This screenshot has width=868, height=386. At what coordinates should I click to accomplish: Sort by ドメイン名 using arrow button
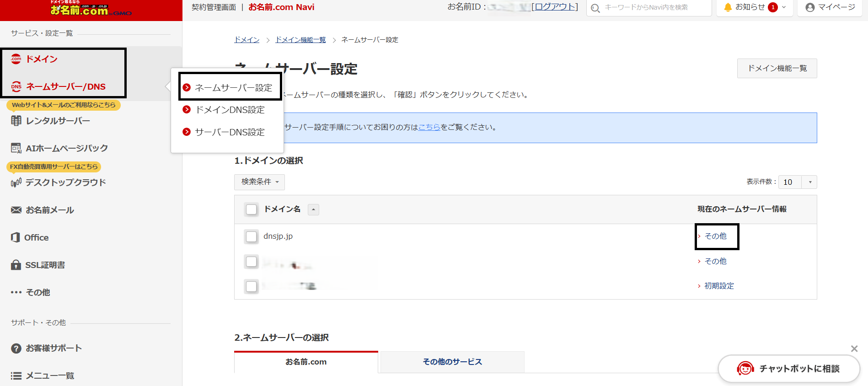coord(313,209)
